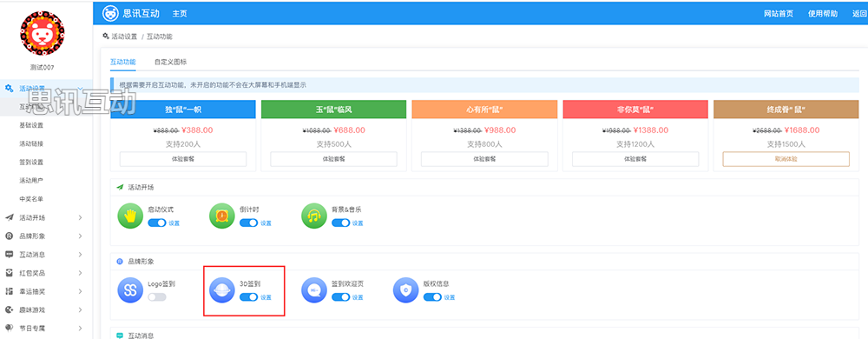Viewport: 868px width, 339px height.
Task: Open the 3D签到 planet icon
Action: pos(222,290)
